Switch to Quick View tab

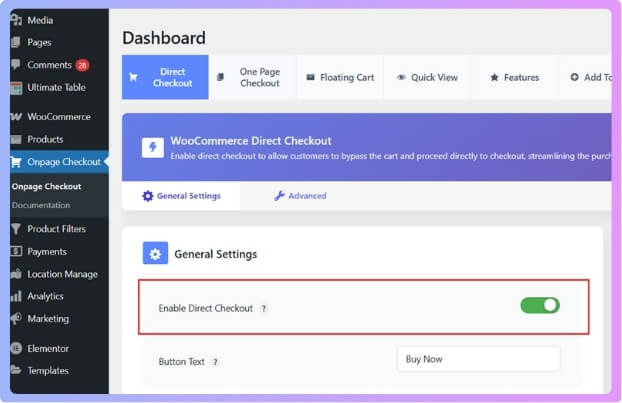[x=427, y=77]
